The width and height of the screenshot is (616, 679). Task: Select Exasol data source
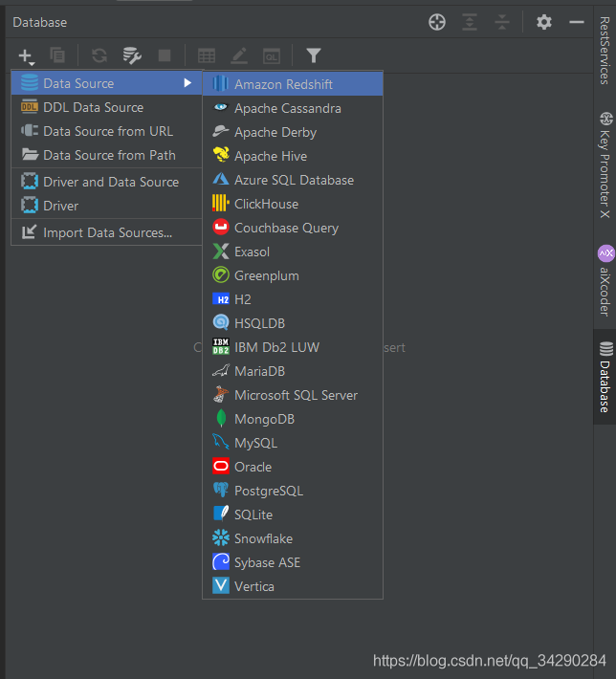tap(293, 252)
